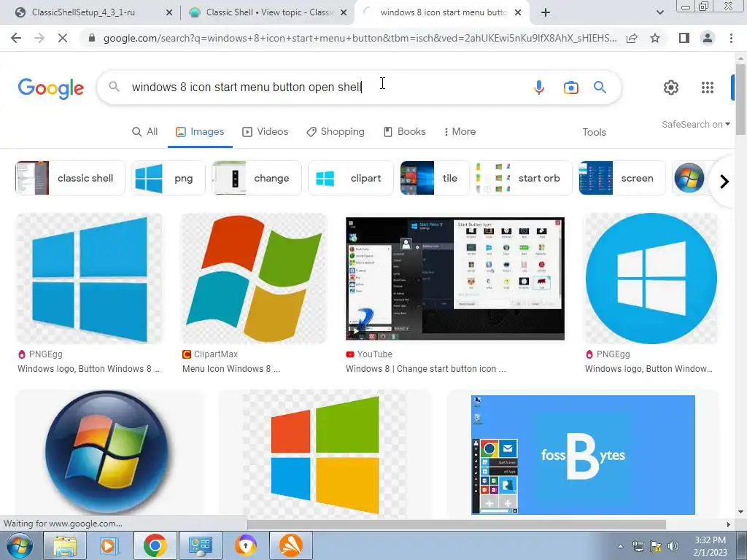Open Chrome side panel
This screenshot has height=560, width=747.
coord(684,38)
